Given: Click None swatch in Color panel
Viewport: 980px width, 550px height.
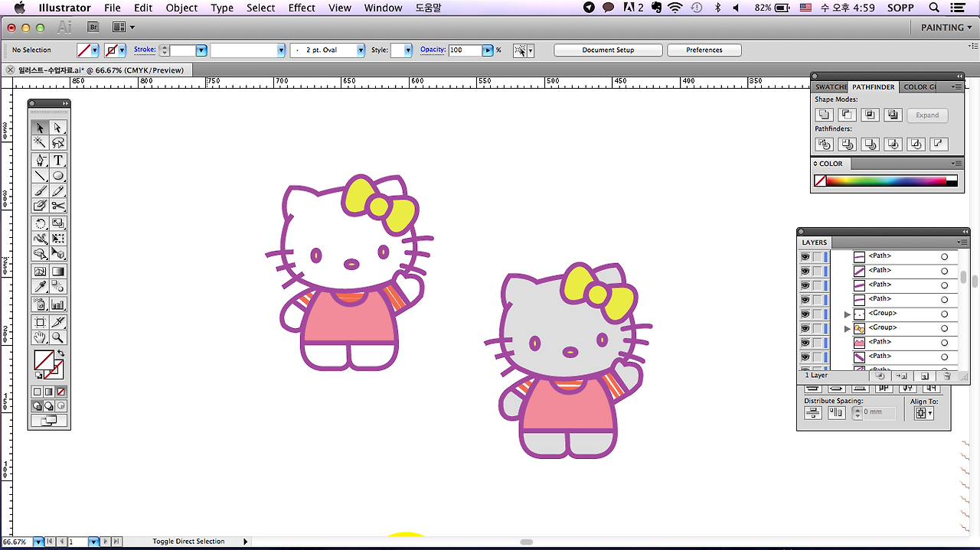Looking at the screenshot, I should coord(820,181).
